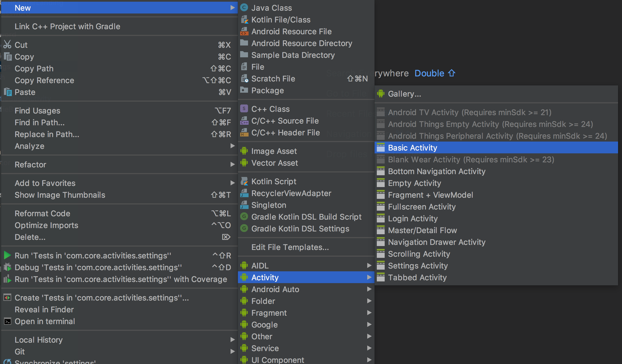Click the RecyclerViewAdapter template icon
This screenshot has height=364, width=622.
tap(244, 193)
